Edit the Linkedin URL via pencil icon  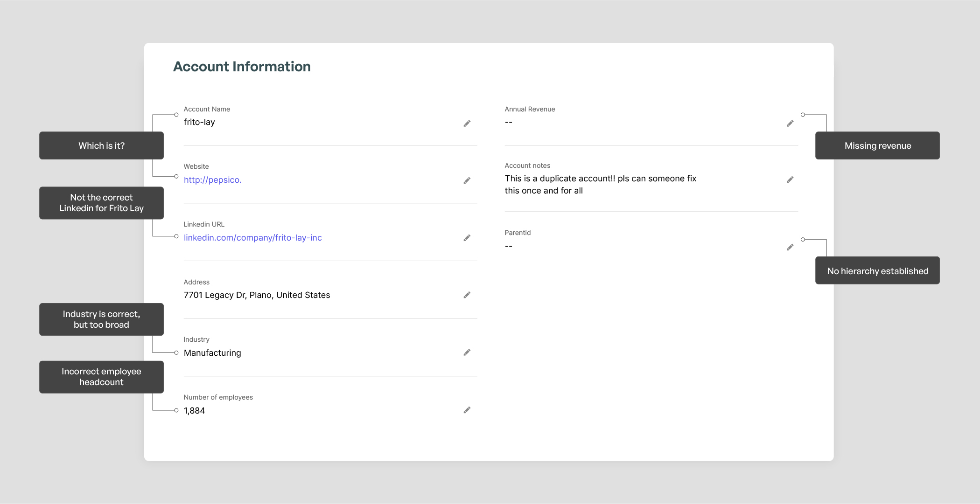tap(467, 238)
